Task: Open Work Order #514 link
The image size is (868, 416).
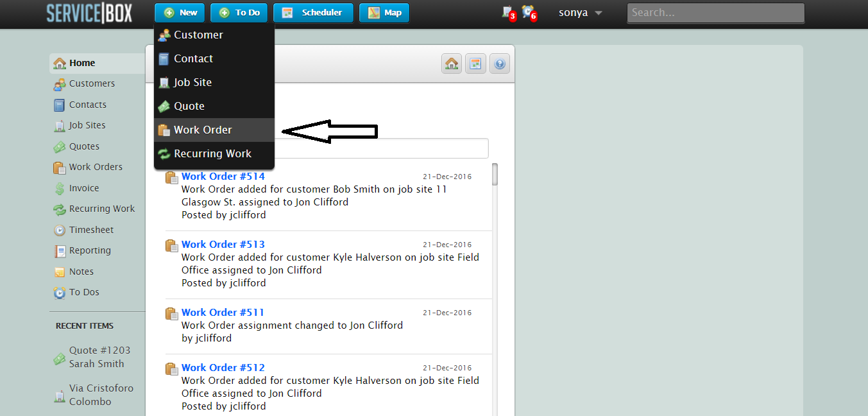Action: pyautogui.click(x=223, y=176)
